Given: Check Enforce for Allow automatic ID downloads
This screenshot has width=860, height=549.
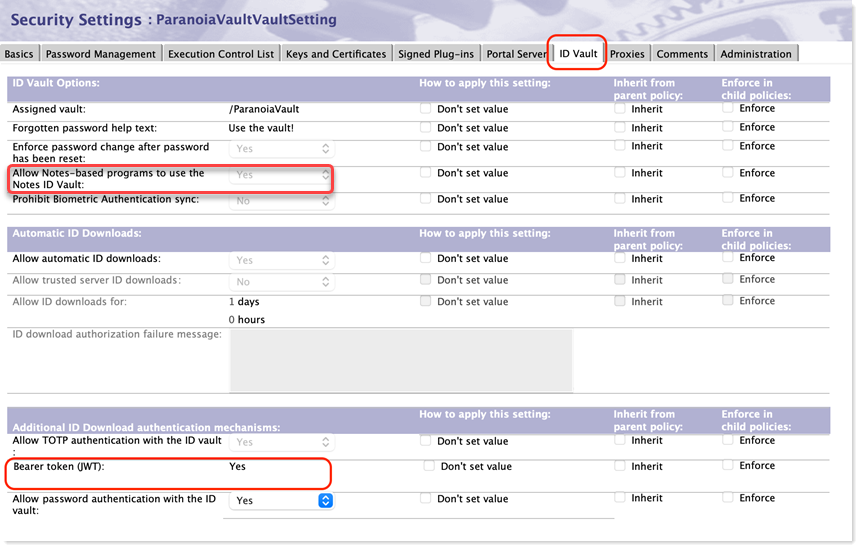Looking at the screenshot, I should point(728,257).
